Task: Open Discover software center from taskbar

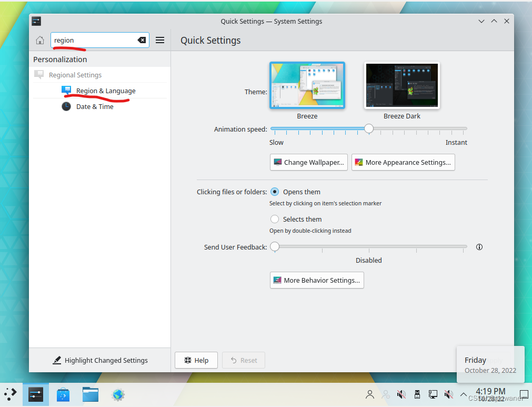Action: pyautogui.click(x=63, y=394)
